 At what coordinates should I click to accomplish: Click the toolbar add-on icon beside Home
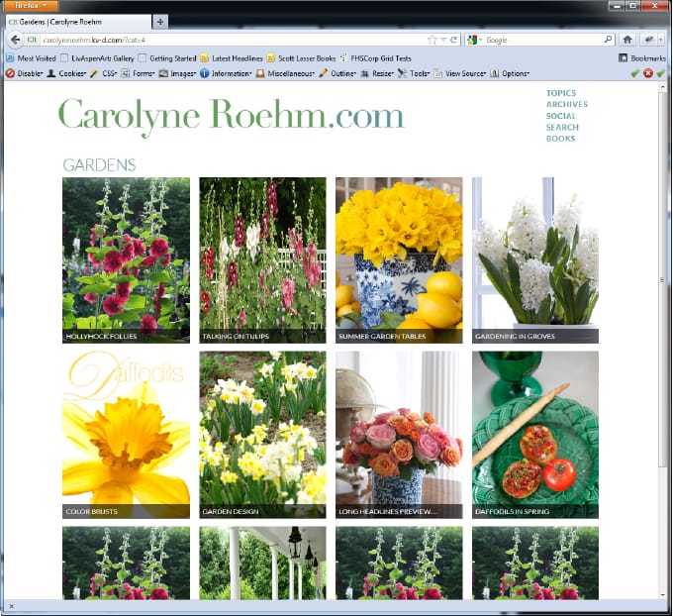coord(651,40)
